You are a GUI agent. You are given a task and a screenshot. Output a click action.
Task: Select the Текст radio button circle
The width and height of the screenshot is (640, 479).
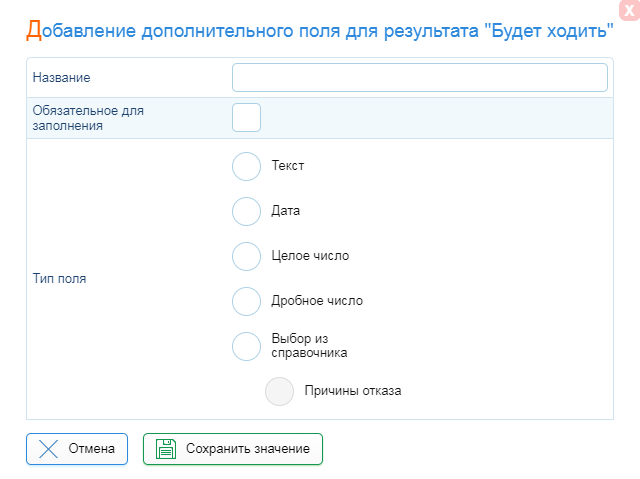coord(246,166)
